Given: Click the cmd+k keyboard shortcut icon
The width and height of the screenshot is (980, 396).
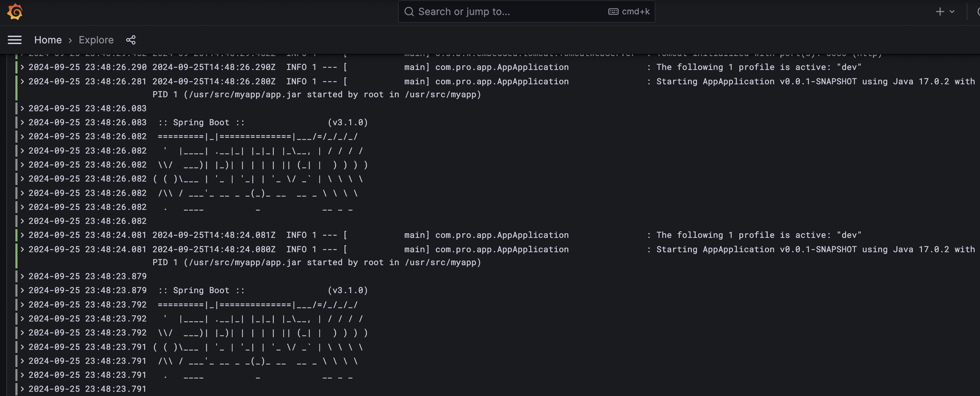Looking at the screenshot, I should click(x=613, y=12).
